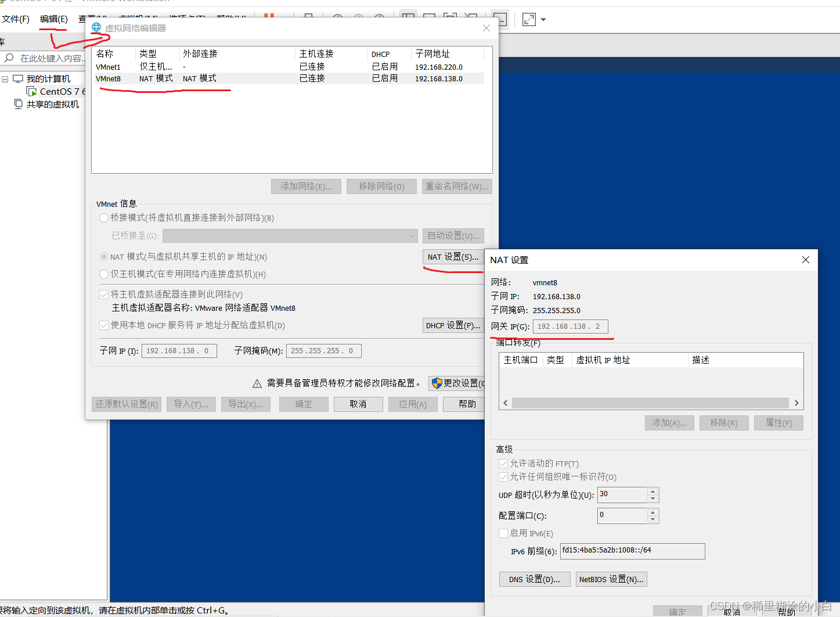
Task: Click the 还原默认设置(R) button
Action: point(127,404)
